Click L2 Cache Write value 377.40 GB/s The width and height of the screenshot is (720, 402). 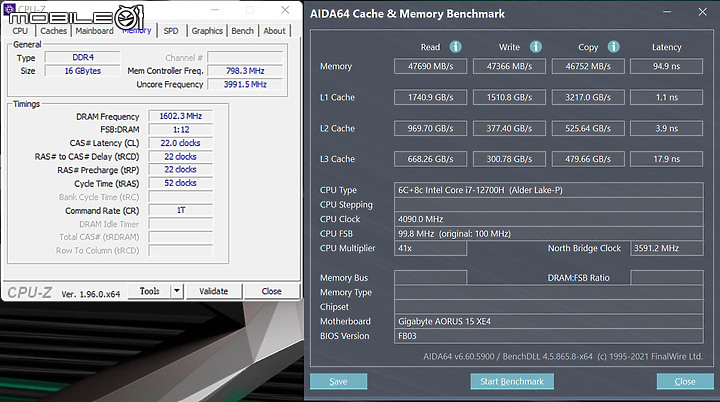click(x=509, y=128)
